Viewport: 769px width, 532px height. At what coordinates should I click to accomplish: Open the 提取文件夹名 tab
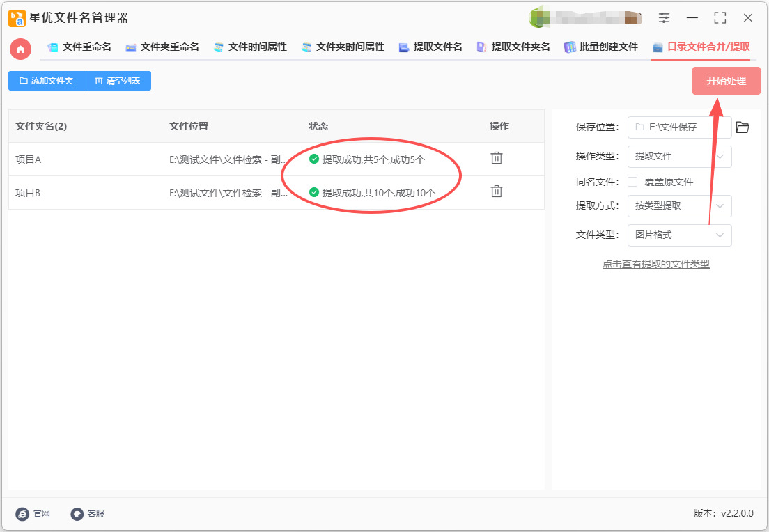point(513,47)
